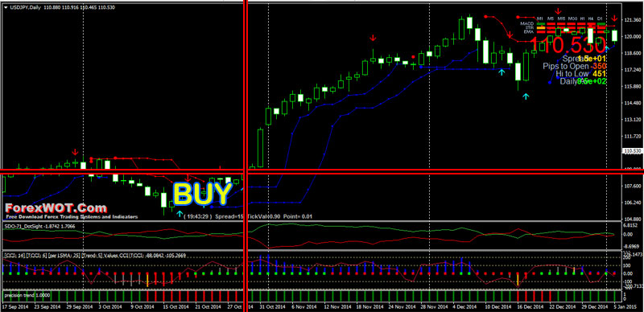Click the CCI T.CCI indicator parameters label
644x312 pixels.
95,256
